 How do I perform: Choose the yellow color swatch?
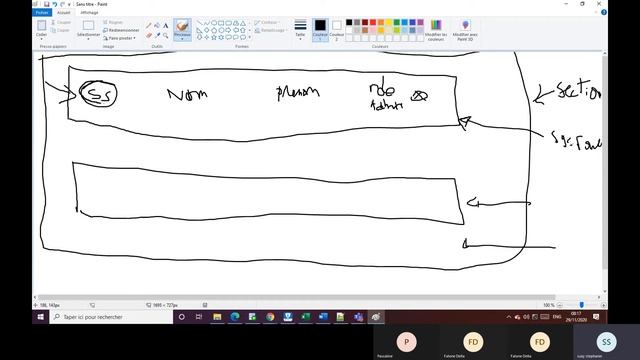pyautogui.click(x=389, y=22)
